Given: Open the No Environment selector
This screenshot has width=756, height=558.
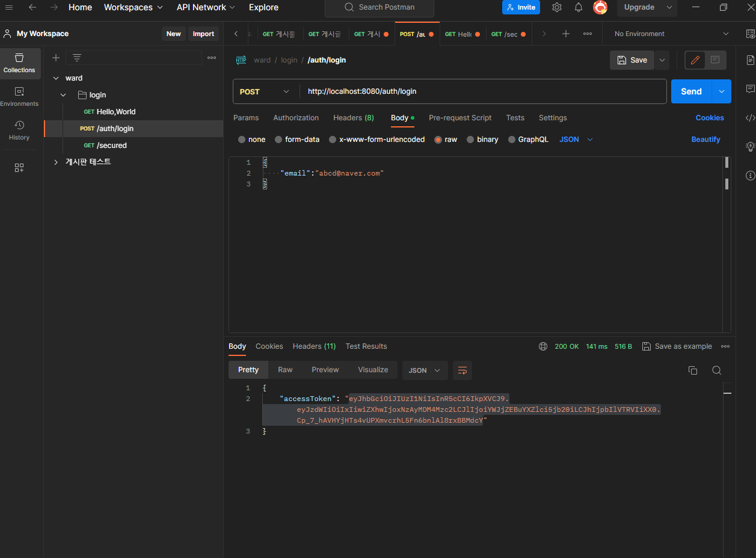Looking at the screenshot, I should [671, 34].
